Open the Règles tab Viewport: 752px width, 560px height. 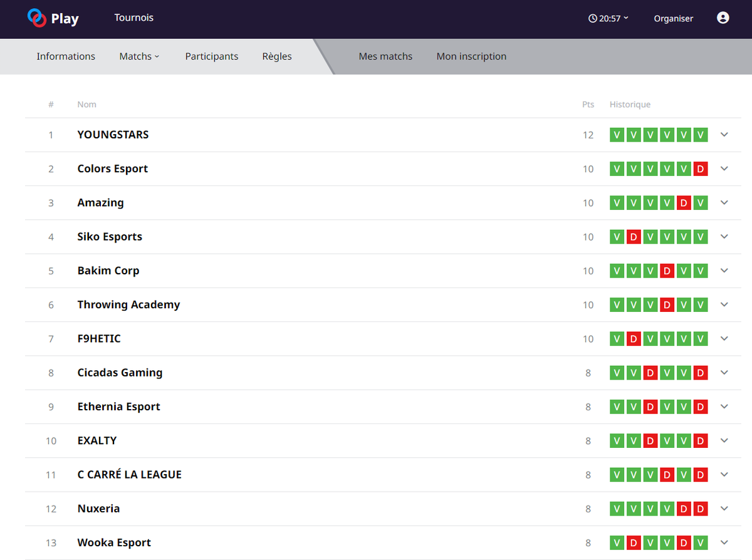click(277, 56)
